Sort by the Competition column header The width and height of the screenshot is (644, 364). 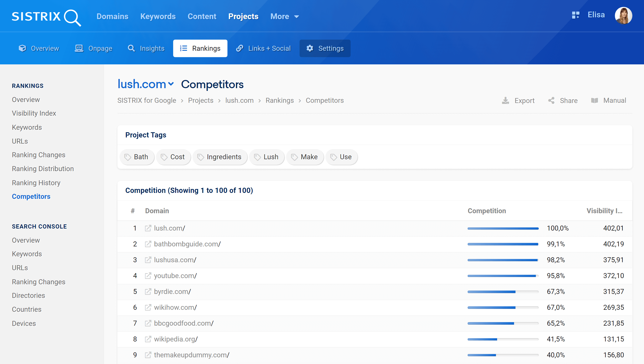tap(487, 211)
